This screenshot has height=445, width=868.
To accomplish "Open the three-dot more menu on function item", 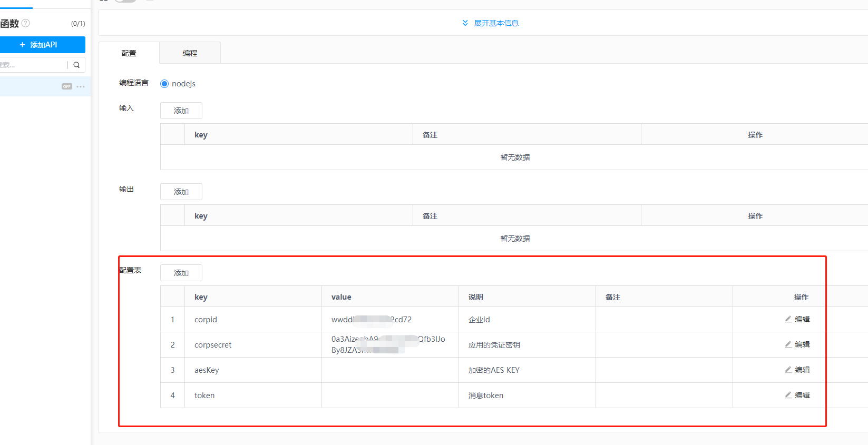I will tap(81, 86).
